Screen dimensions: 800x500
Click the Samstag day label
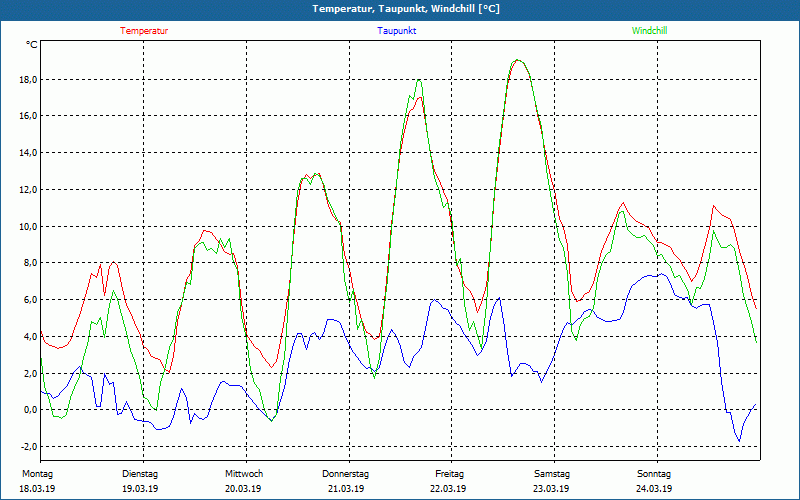coord(552,474)
